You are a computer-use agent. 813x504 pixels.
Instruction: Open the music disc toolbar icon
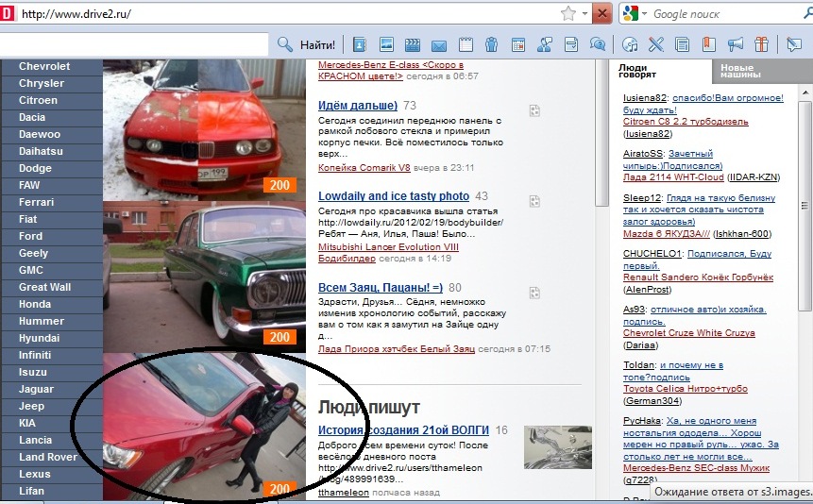(630, 44)
